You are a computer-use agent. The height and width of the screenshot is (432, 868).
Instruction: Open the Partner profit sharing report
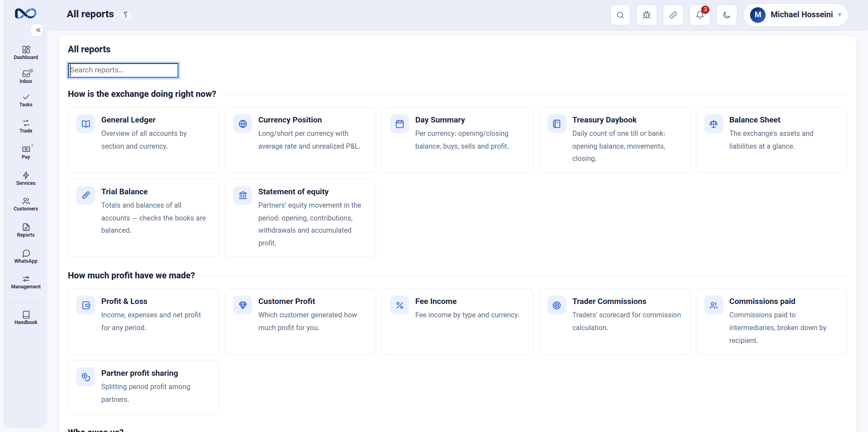point(143,387)
